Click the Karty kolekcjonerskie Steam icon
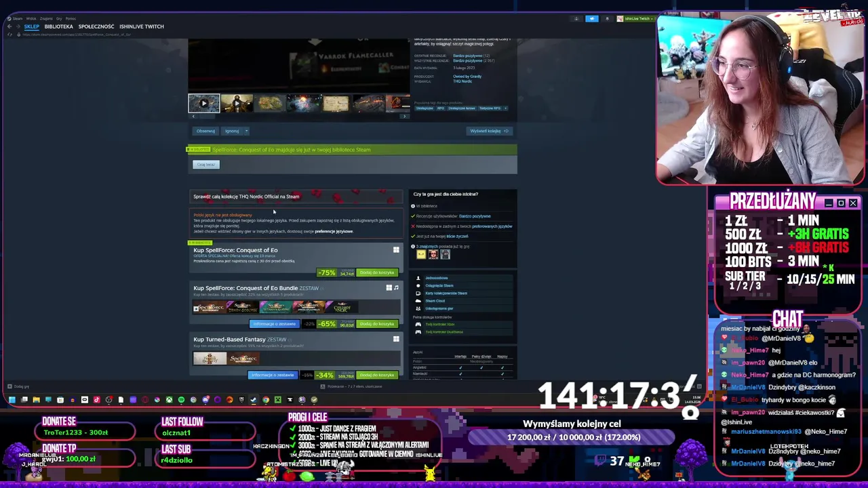 coord(418,293)
